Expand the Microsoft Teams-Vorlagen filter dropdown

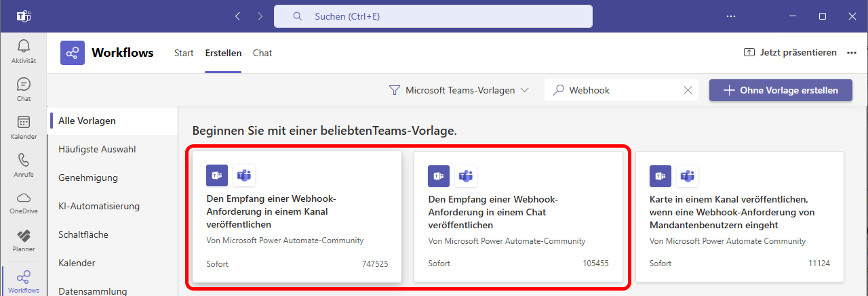coord(458,90)
